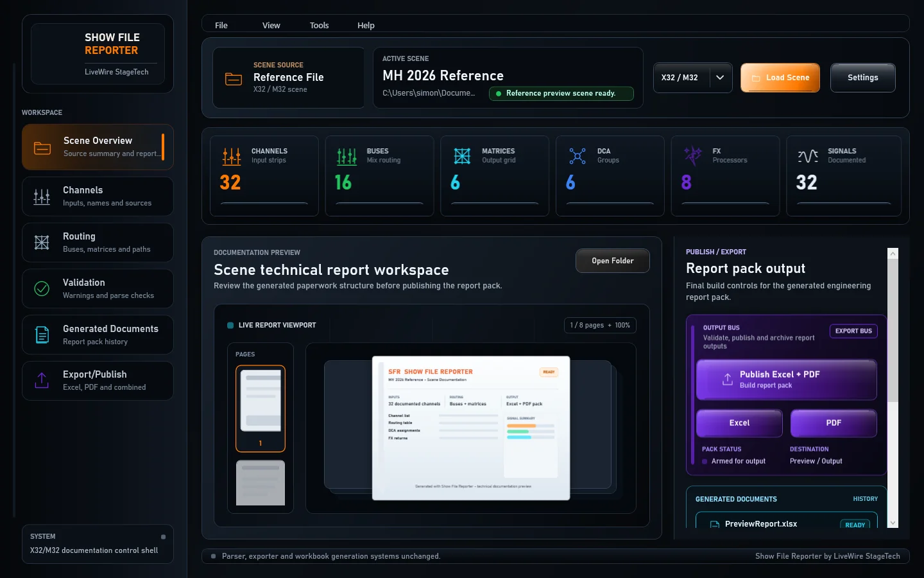Click the Load Scene button
924x578 pixels.
(780, 78)
